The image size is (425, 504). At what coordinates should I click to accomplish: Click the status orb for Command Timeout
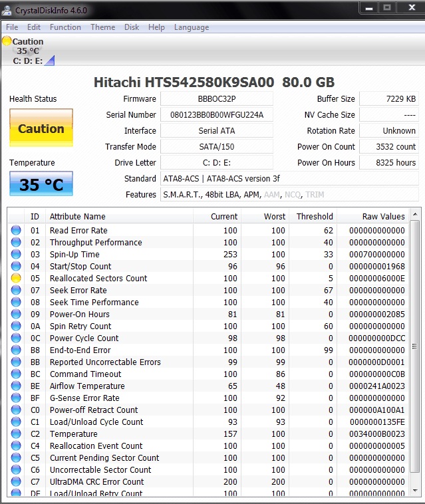tap(16, 374)
